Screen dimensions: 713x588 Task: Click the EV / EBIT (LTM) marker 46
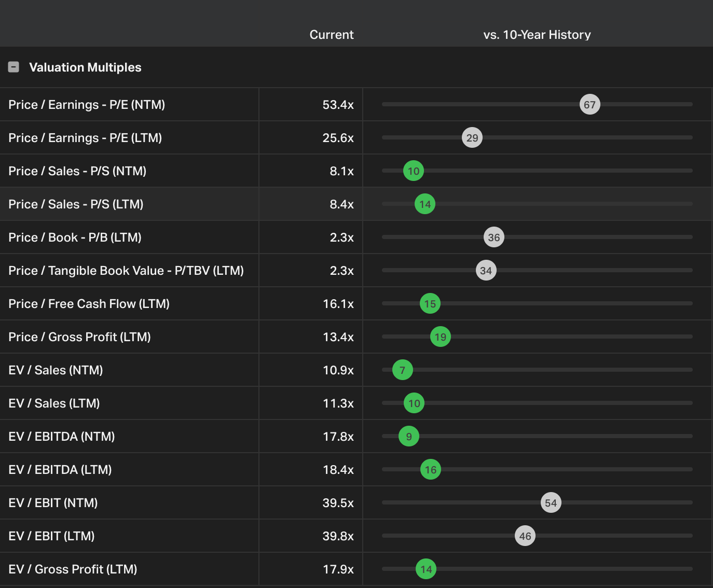(525, 536)
